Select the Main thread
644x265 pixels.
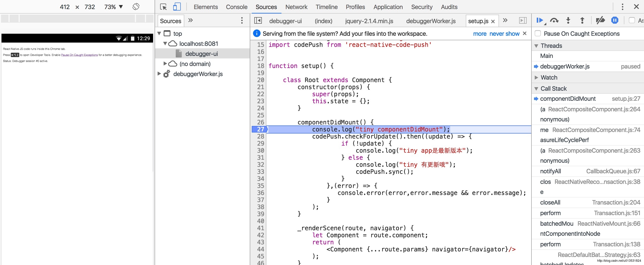click(x=588, y=56)
